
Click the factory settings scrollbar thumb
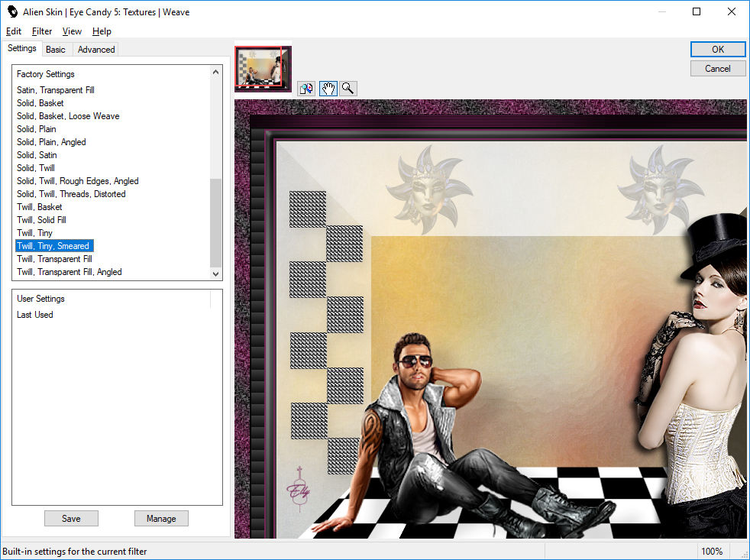click(x=215, y=222)
